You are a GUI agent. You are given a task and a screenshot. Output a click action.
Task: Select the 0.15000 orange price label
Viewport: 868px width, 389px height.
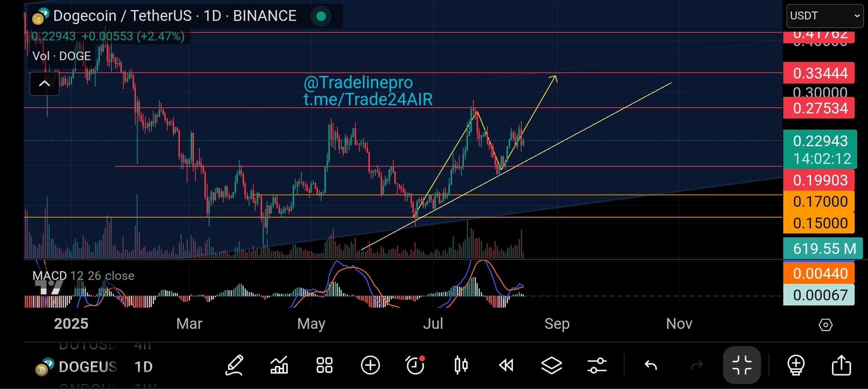(819, 223)
